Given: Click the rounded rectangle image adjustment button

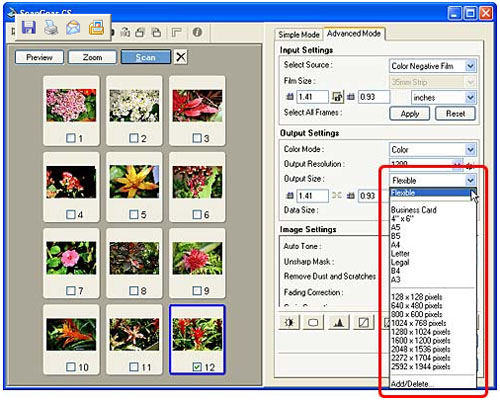Looking at the screenshot, I should pyautogui.click(x=313, y=322).
